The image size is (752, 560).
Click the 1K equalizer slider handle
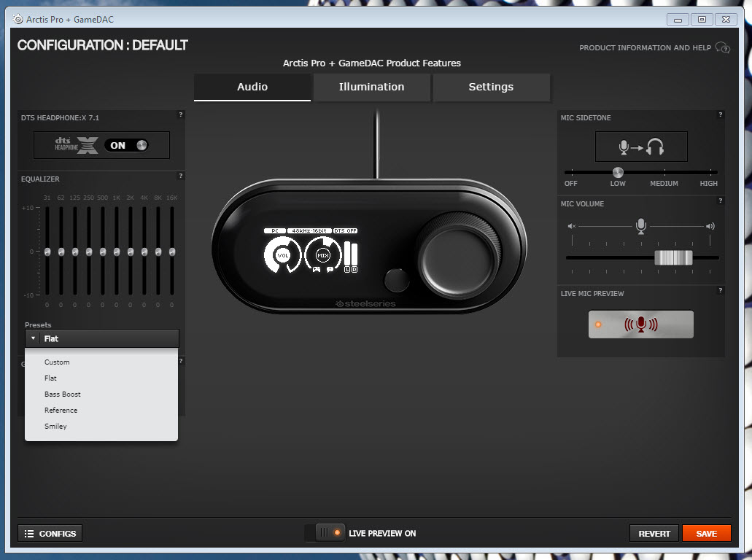tap(117, 252)
